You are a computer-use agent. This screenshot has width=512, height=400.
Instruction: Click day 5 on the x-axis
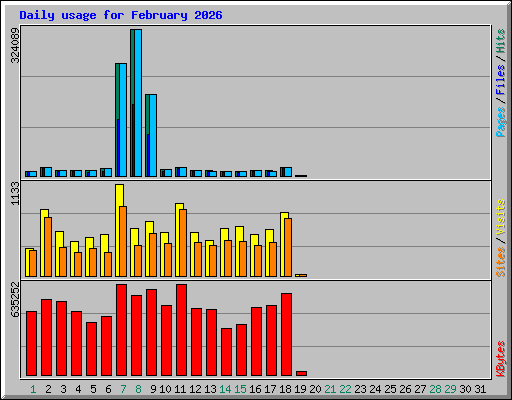click(x=93, y=389)
